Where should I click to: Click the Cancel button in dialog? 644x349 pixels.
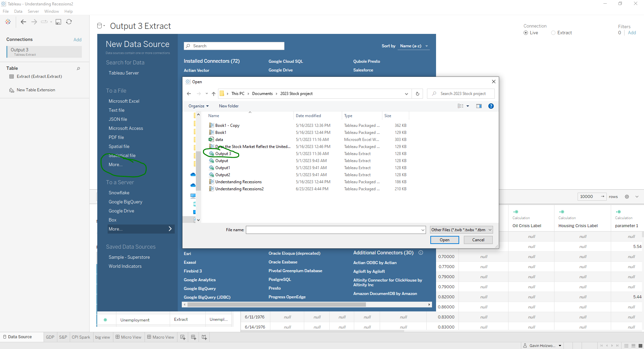point(478,240)
